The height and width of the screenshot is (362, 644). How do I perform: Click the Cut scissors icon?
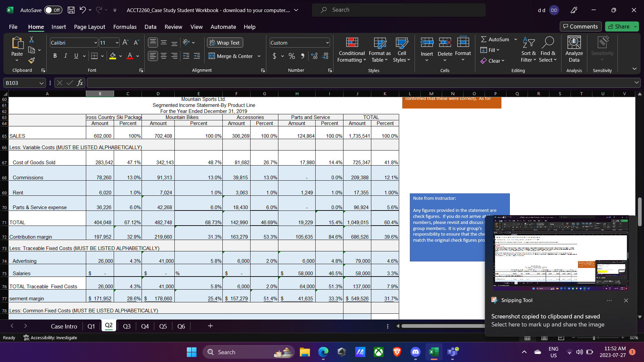(x=32, y=40)
